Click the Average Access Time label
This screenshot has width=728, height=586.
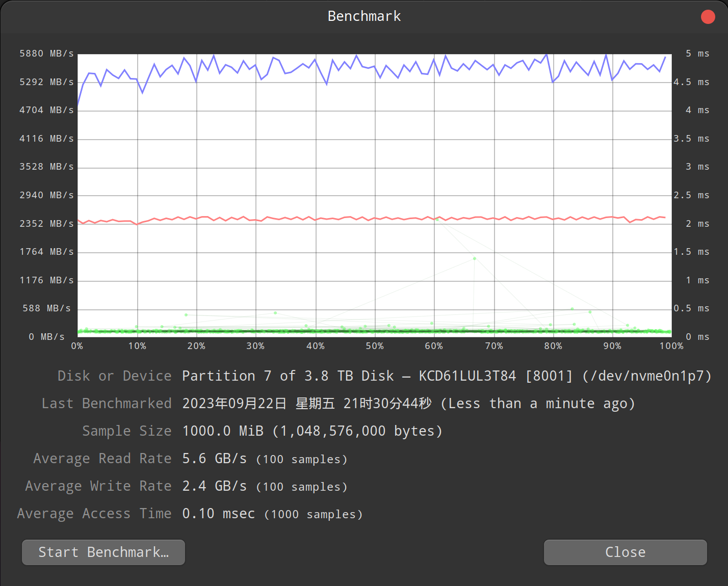(94, 514)
